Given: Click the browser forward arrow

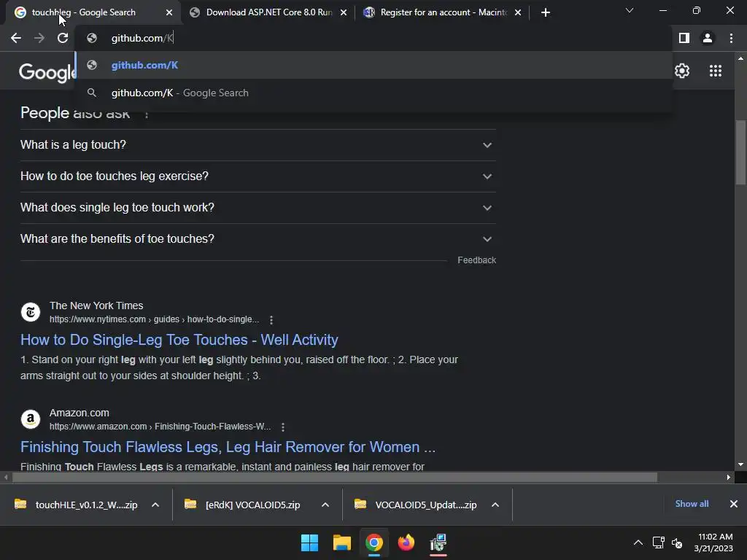Looking at the screenshot, I should [x=39, y=38].
